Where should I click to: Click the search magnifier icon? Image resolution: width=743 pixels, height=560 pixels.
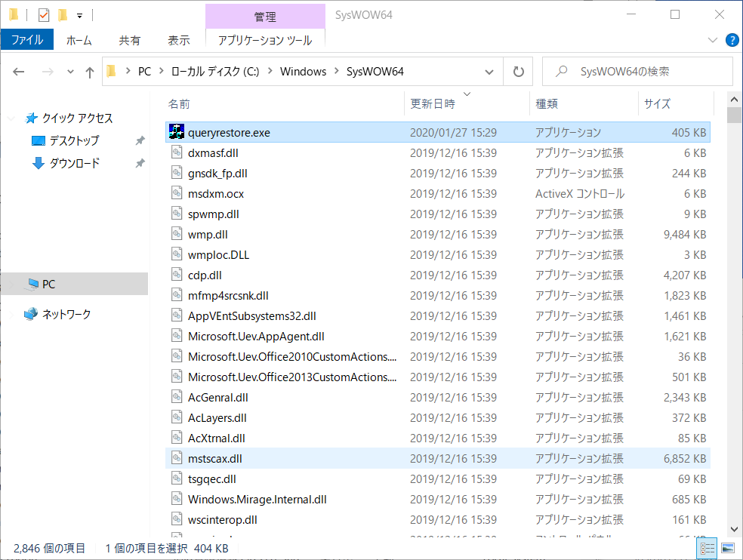[561, 72]
